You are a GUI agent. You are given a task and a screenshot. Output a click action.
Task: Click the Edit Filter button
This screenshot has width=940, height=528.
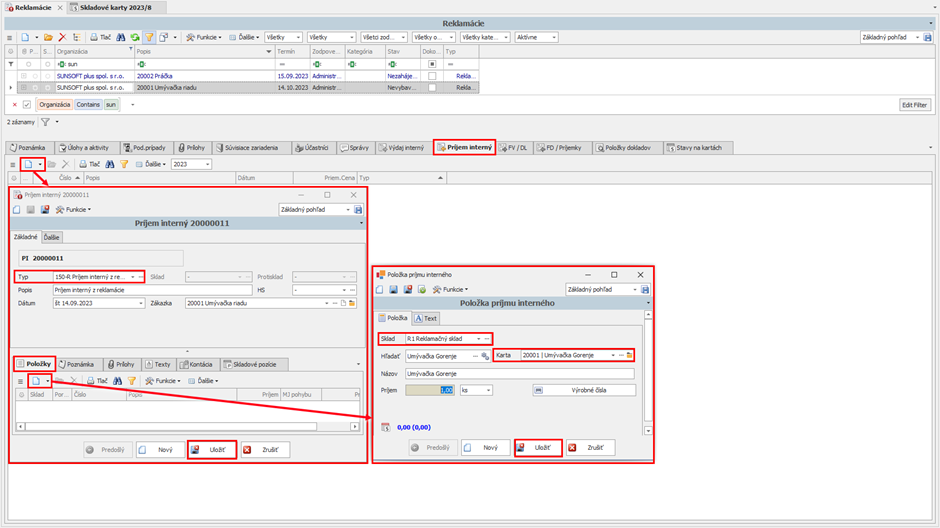point(914,104)
